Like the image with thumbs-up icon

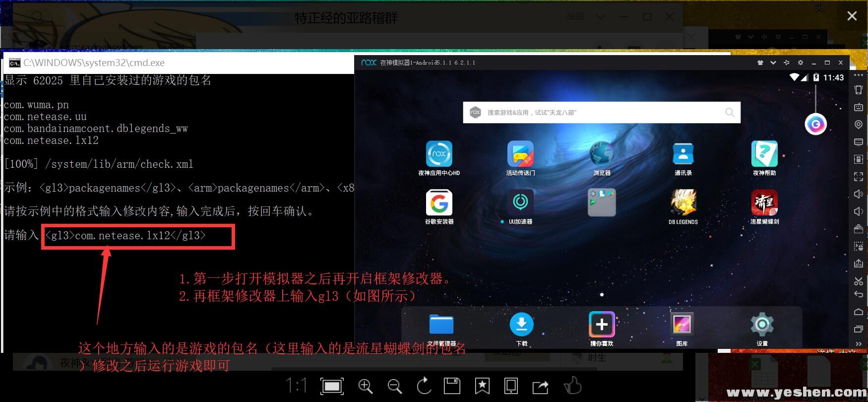(x=572, y=385)
